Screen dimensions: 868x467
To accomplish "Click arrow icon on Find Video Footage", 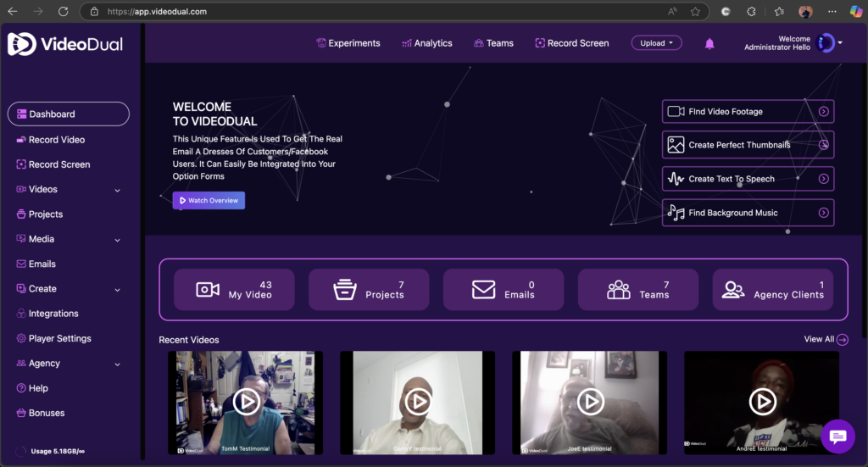I will click(824, 111).
